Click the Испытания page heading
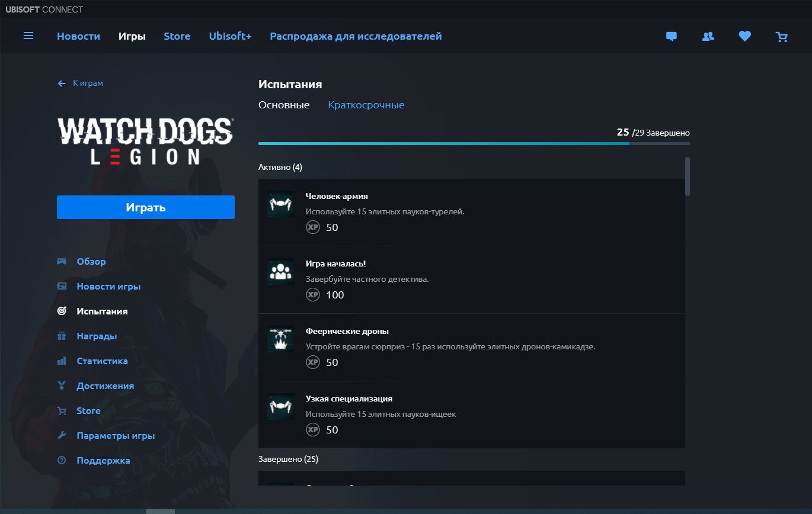 (290, 85)
